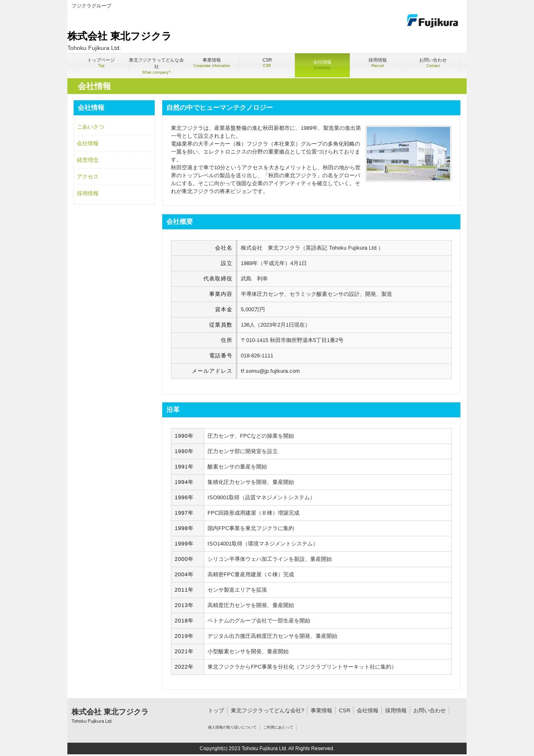Click footer link トップ
This screenshot has height=756, width=534.
coord(216,711)
